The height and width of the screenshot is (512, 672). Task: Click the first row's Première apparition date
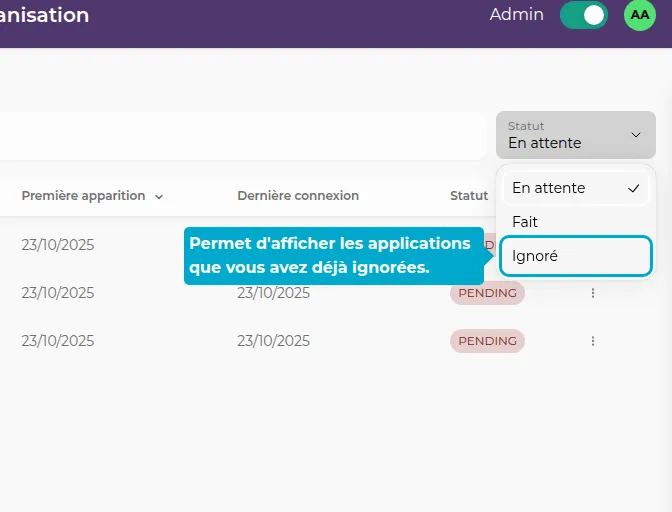coord(58,245)
